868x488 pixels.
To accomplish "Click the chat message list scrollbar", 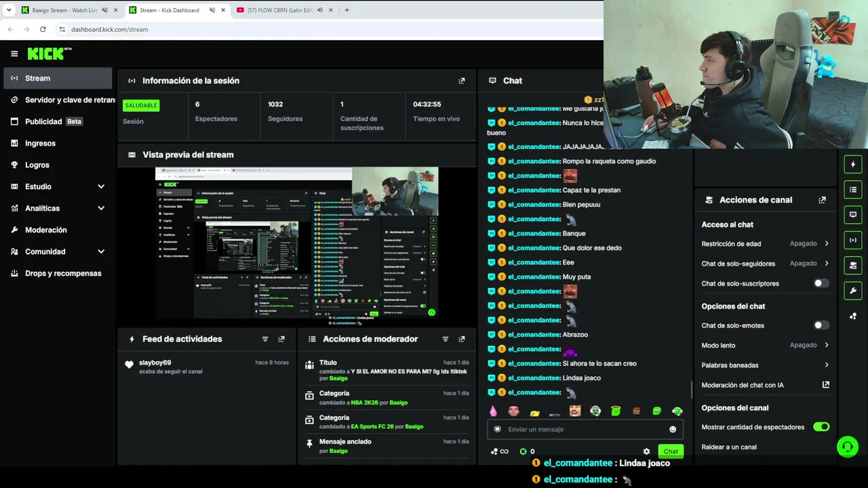I will coord(691,389).
